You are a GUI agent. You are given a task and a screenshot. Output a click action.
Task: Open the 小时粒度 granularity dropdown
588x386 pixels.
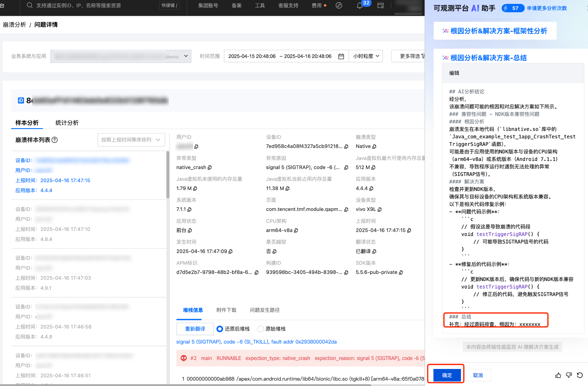coord(366,56)
